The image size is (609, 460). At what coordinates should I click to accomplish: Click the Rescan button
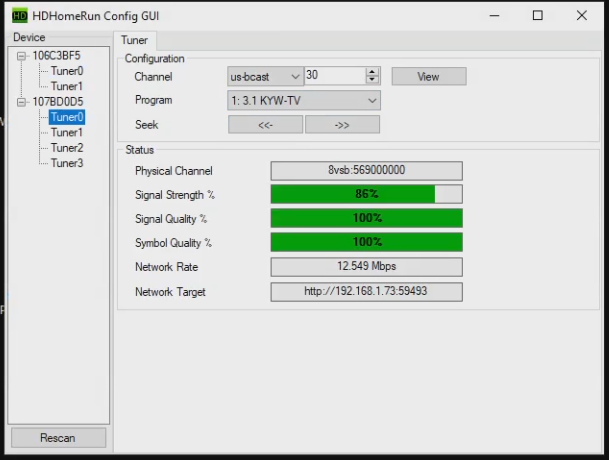click(58, 438)
